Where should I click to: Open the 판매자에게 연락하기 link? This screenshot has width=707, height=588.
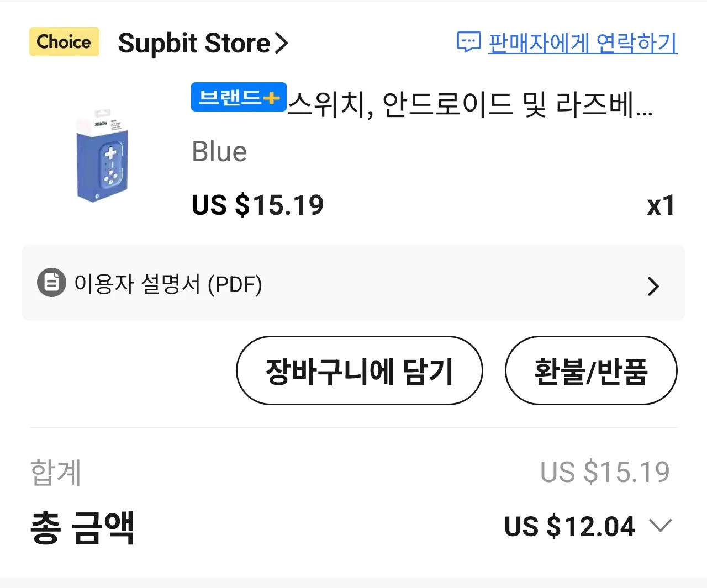click(582, 43)
